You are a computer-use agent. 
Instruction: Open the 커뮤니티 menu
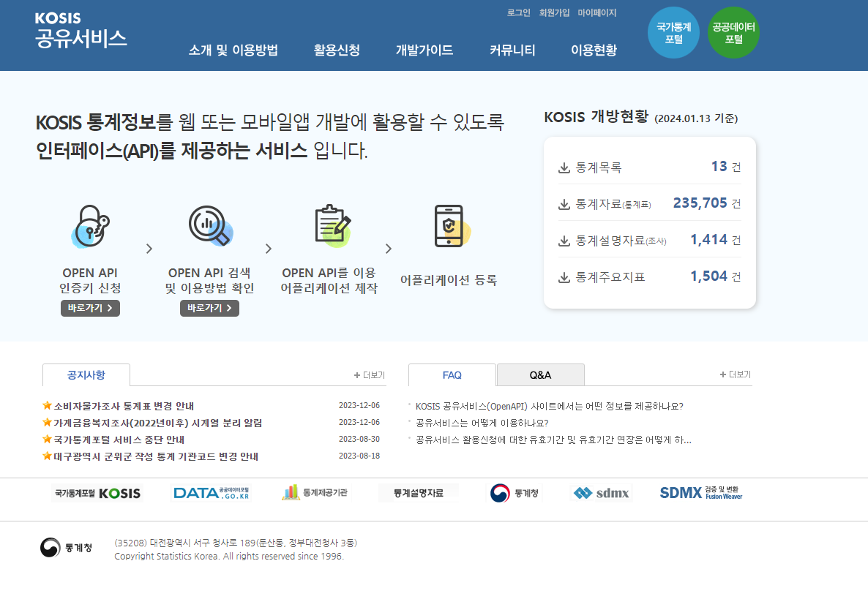click(512, 50)
